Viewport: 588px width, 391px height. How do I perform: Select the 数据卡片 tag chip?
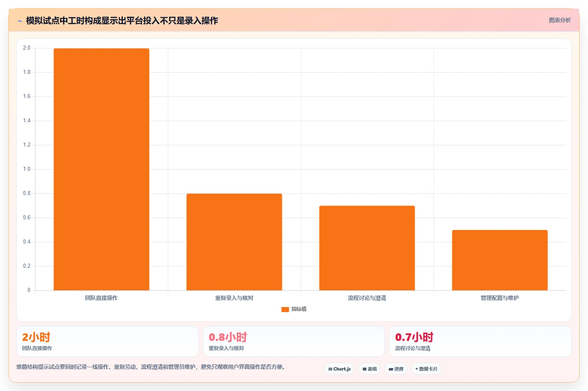[x=426, y=369]
